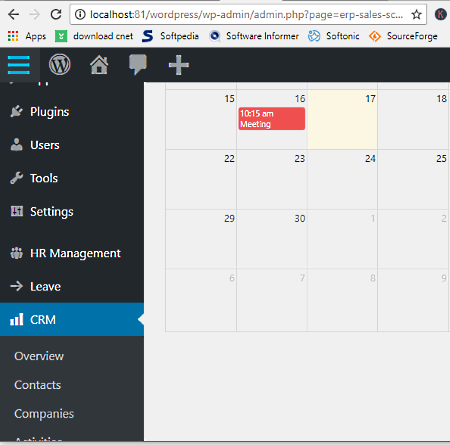This screenshot has height=445, width=450.
Task: Open the 10:15 am Meeting event
Action: (x=272, y=119)
